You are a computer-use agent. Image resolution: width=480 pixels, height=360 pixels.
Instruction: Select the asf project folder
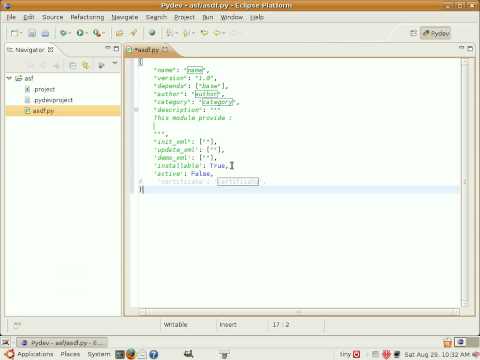click(x=25, y=78)
